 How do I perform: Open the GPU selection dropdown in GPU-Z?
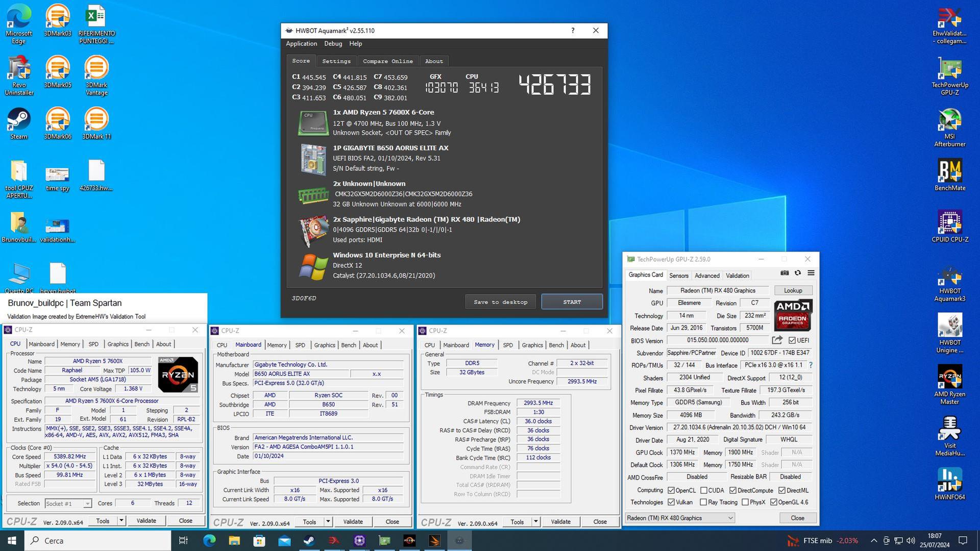(680, 518)
